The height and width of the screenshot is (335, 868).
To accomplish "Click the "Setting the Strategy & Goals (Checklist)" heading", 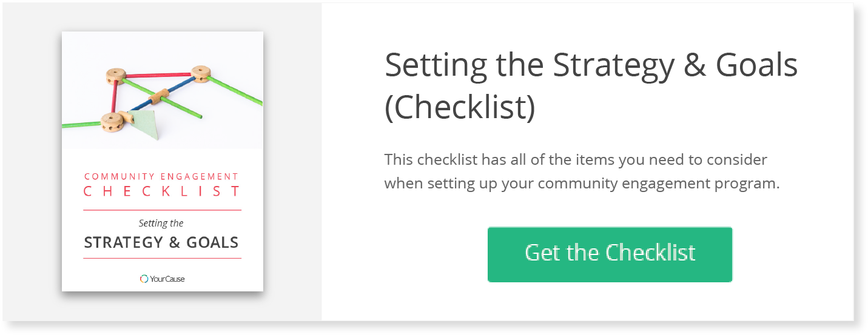I will tap(591, 86).
